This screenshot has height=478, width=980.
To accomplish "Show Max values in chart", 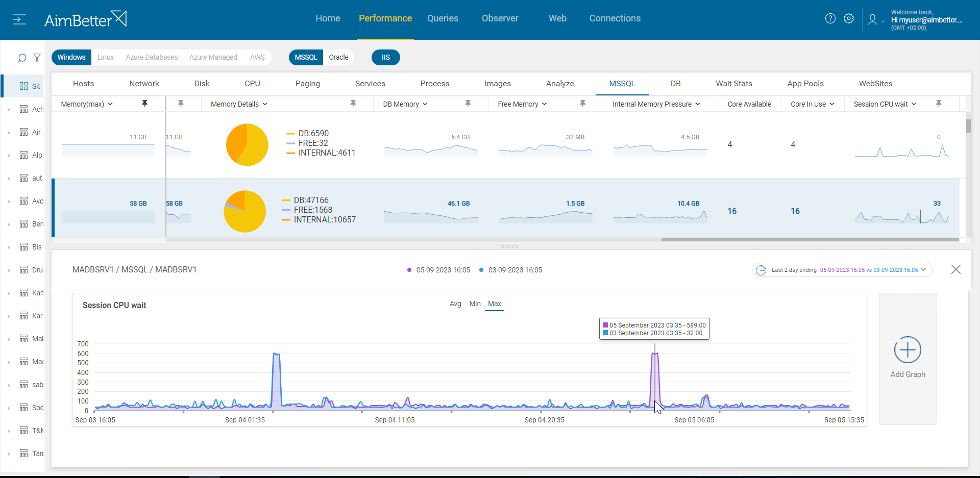I will tap(495, 304).
